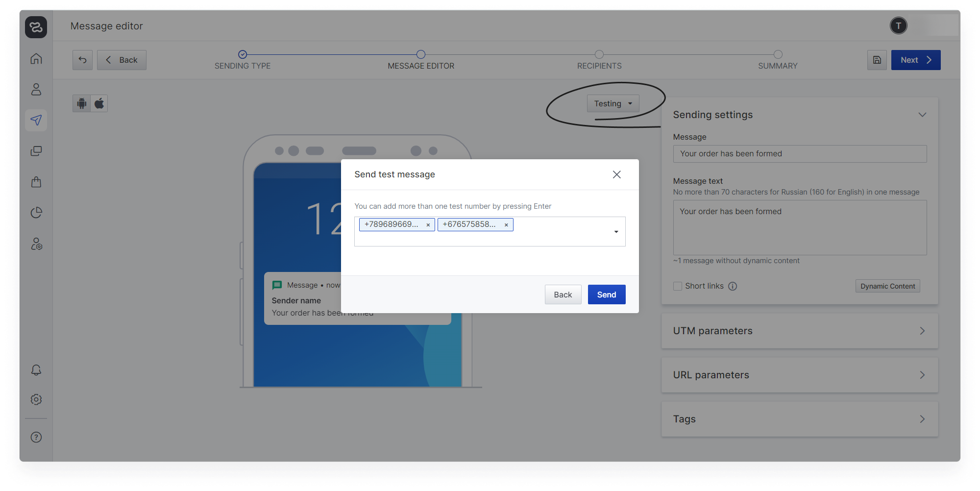980x491 pixels.
Task: Open the user avatar T
Action: pos(899,26)
